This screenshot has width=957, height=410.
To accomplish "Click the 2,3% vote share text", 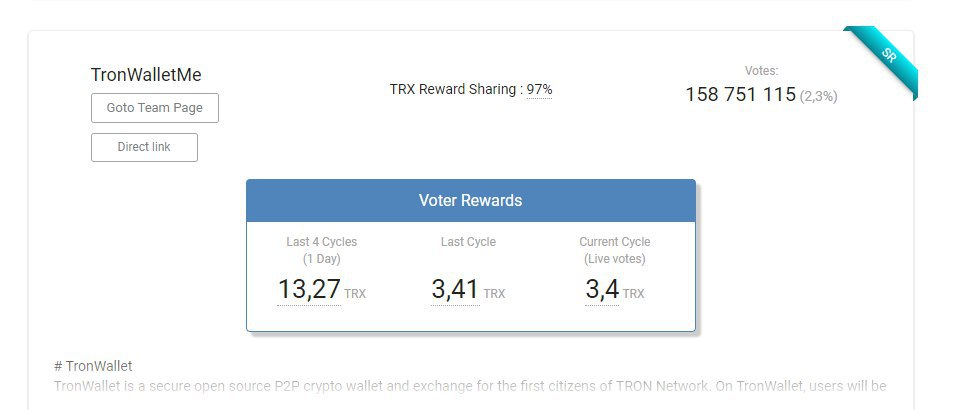I will point(818,96).
